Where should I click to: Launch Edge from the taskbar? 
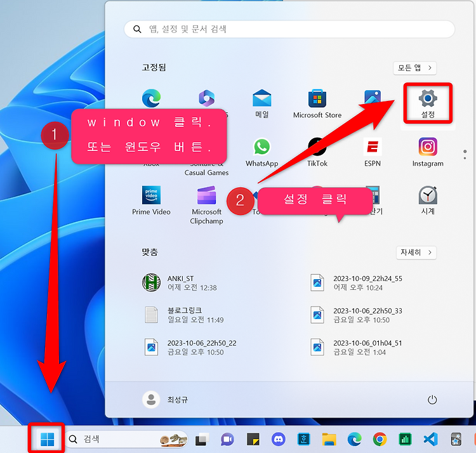354,439
